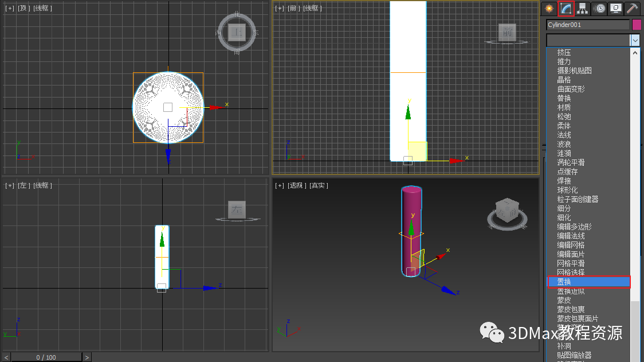Open the [左] view label menu
The width and height of the screenshot is (644, 362).
point(24,185)
